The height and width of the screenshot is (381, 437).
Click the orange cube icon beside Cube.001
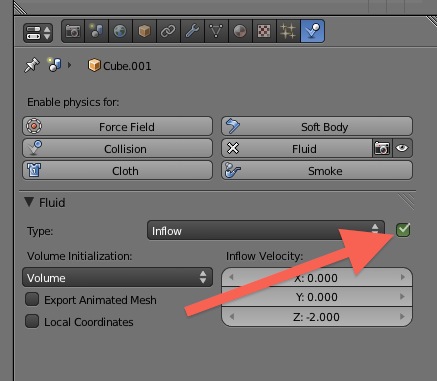[94, 65]
